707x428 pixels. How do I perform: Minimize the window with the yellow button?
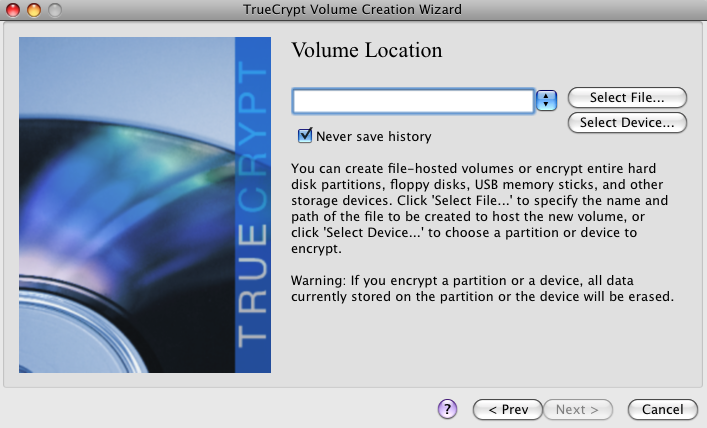point(34,9)
